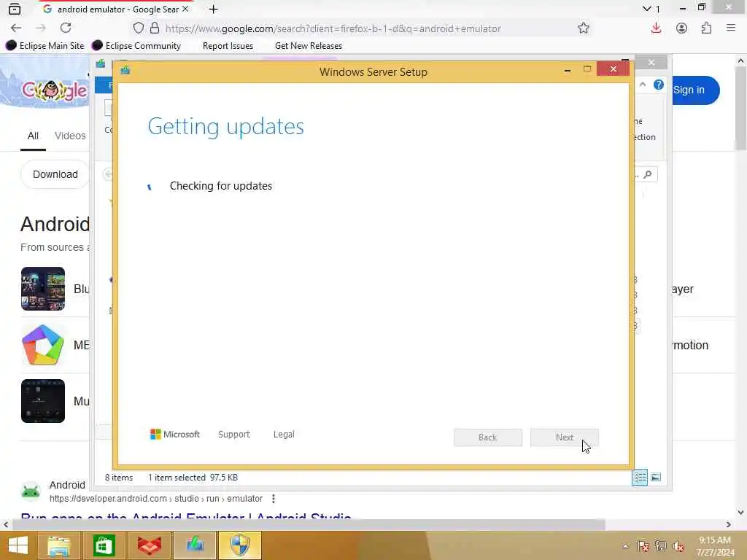Viewport: 747px width, 560px height.
Task: Minimize the Windows Server Setup window
Action: click(x=567, y=70)
